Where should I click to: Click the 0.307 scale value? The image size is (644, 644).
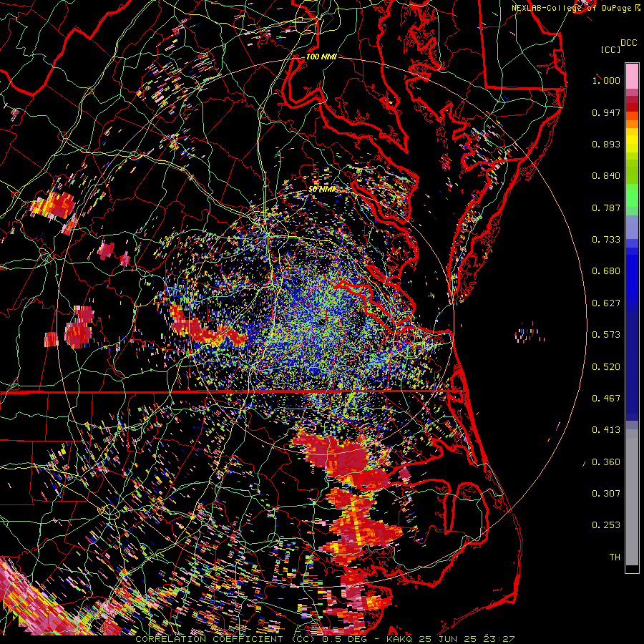coord(606,494)
